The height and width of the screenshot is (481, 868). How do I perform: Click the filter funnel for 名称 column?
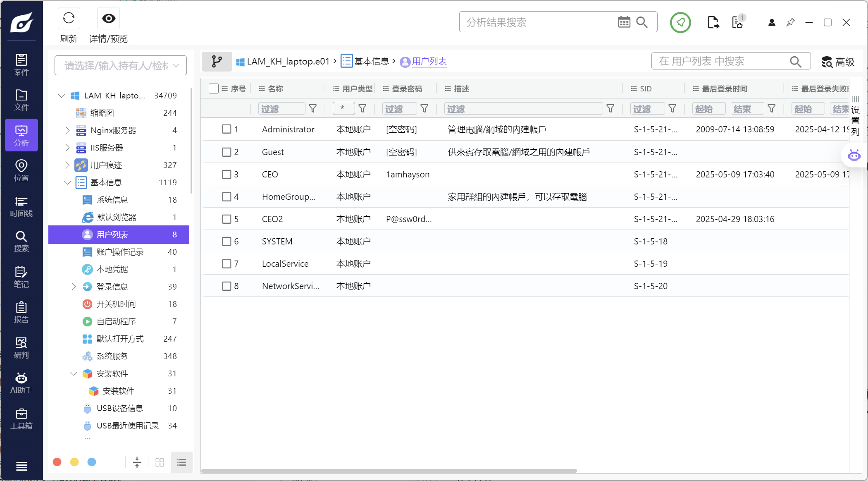pos(313,109)
